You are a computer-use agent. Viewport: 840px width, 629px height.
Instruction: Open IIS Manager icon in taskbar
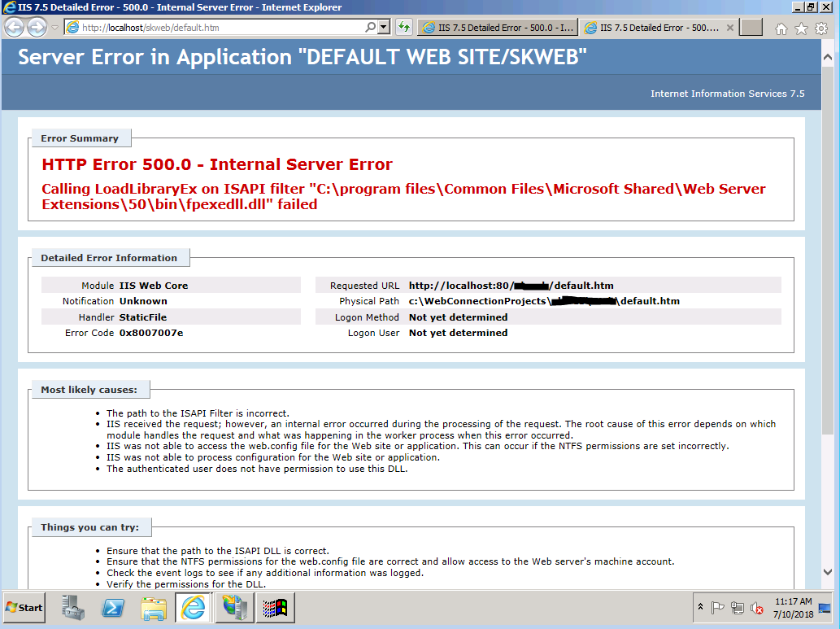[x=234, y=608]
